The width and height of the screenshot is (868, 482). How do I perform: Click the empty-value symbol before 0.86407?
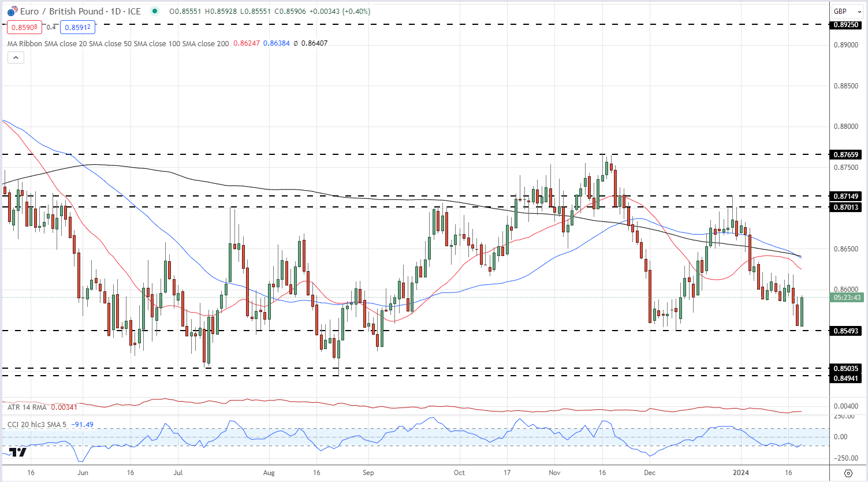point(296,43)
